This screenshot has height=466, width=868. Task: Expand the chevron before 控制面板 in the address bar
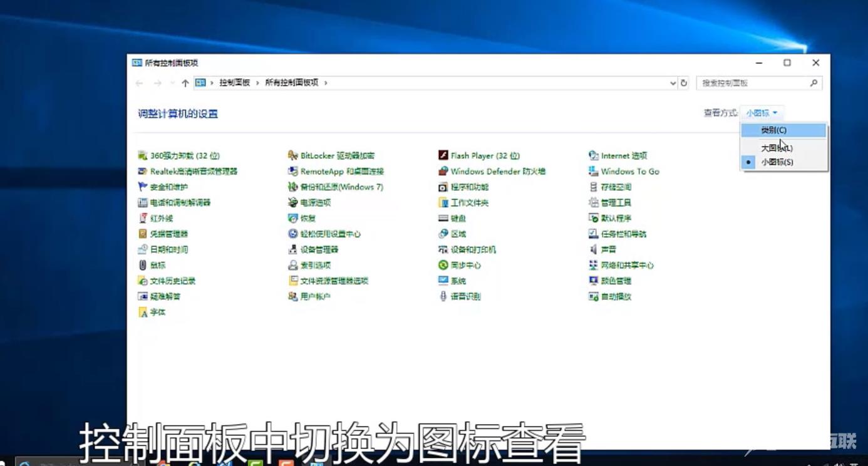pyautogui.click(x=212, y=83)
